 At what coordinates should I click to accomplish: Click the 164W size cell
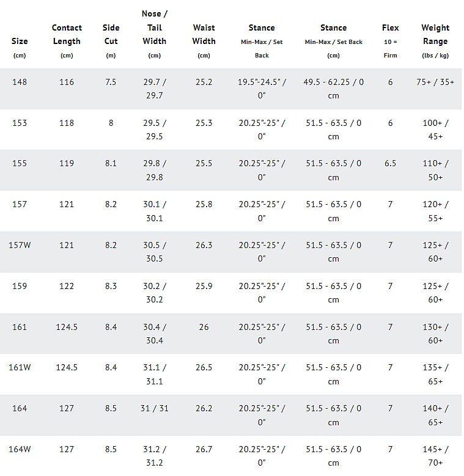pyautogui.click(x=20, y=449)
